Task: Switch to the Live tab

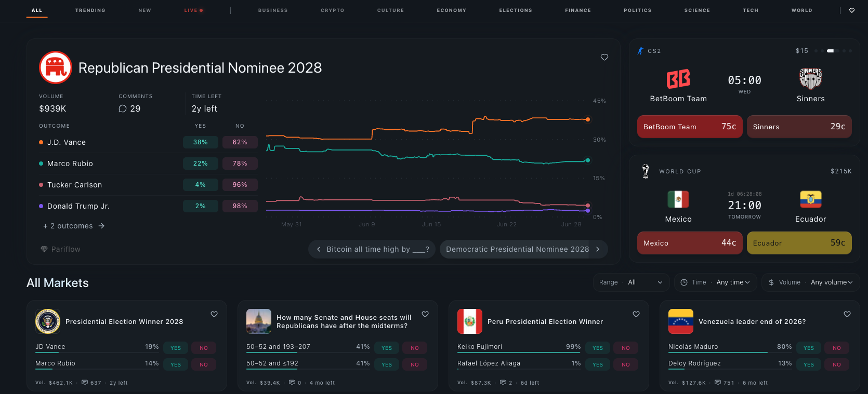Action: (193, 10)
